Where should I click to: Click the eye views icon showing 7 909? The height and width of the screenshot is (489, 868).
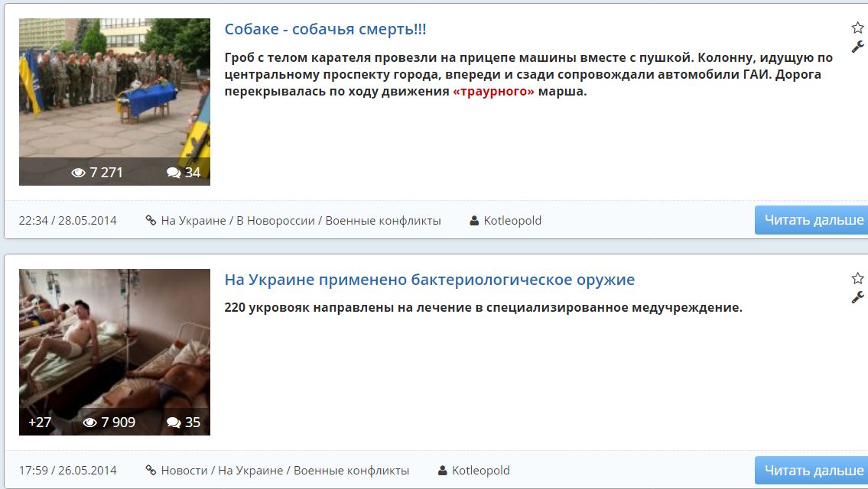[x=89, y=423]
